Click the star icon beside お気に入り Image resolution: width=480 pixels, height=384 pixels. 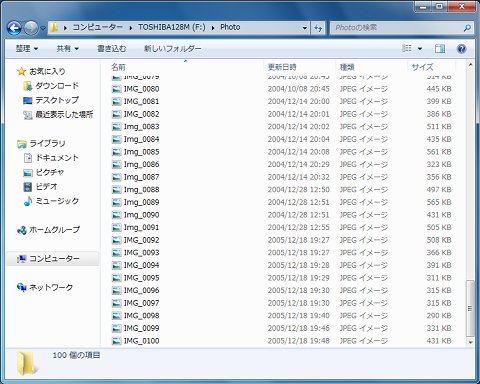[22, 71]
